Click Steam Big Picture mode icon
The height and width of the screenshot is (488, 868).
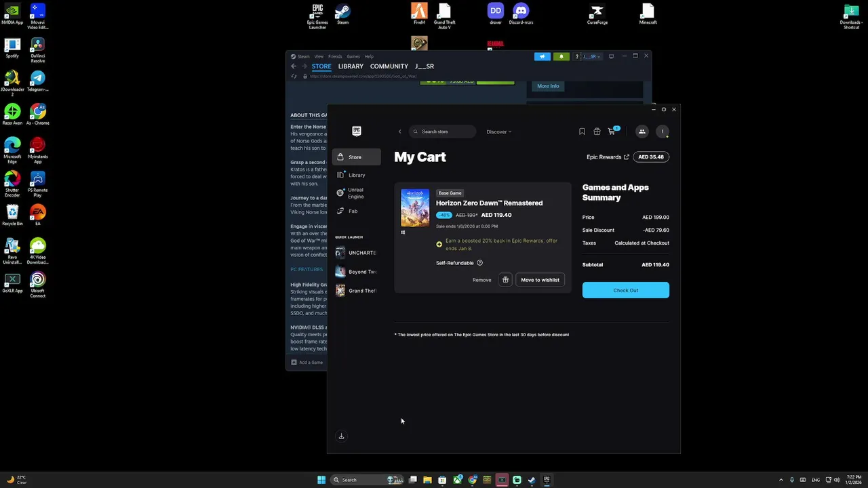click(611, 56)
